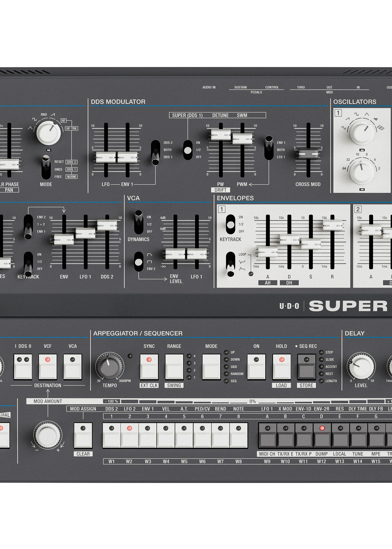This screenshot has height=549, width=392.
Task: Click the MOD AMOUNT knob
Action: [x=48, y=436]
